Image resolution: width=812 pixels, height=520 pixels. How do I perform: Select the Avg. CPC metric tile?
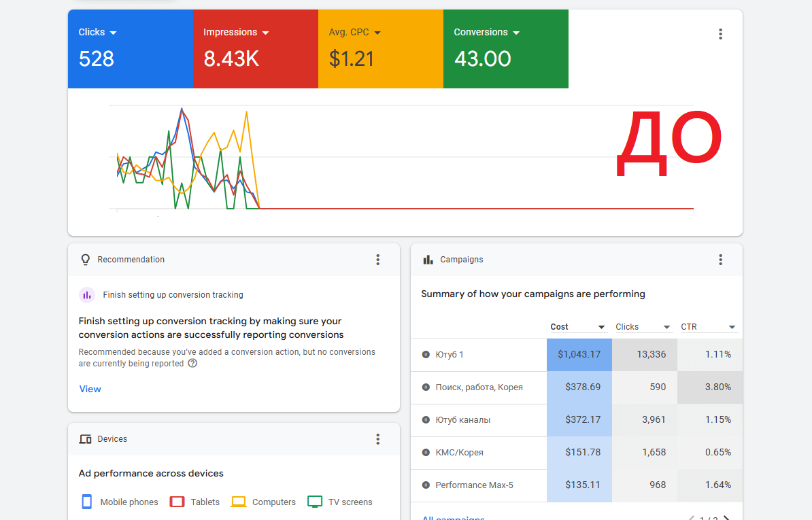pos(381,49)
